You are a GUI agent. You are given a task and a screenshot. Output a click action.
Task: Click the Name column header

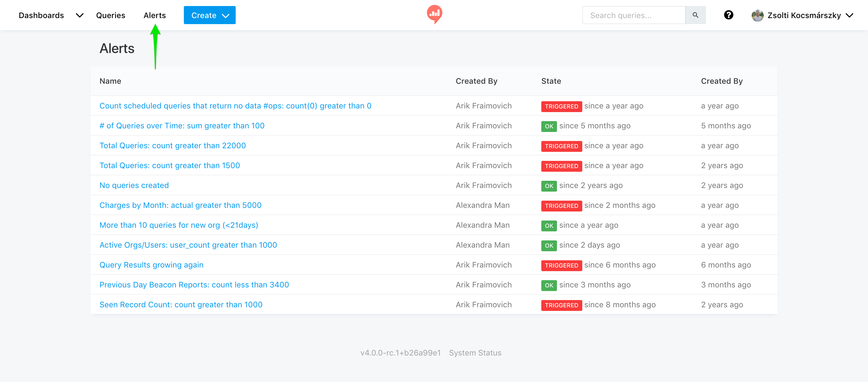point(110,81)
